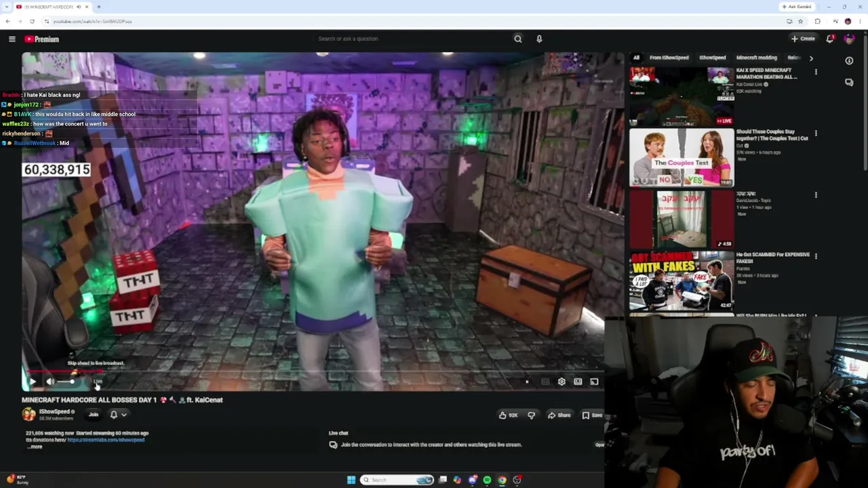Image resolution: width=868 pixels, height=488 pixels.
Task: Open the streamlabs.com donations link
Action: click(x=106, y=440)
